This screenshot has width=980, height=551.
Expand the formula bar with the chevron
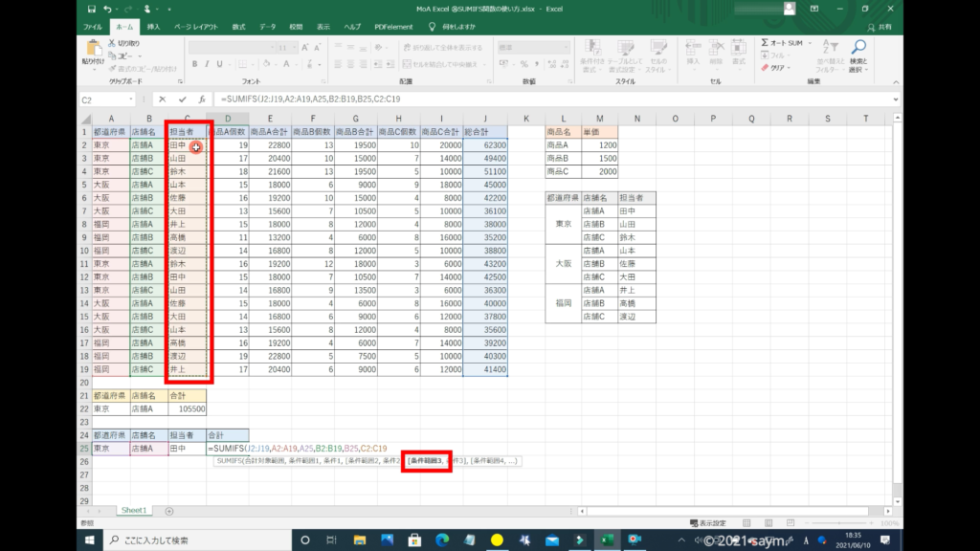pyautogui.click(x=895, y=99)
